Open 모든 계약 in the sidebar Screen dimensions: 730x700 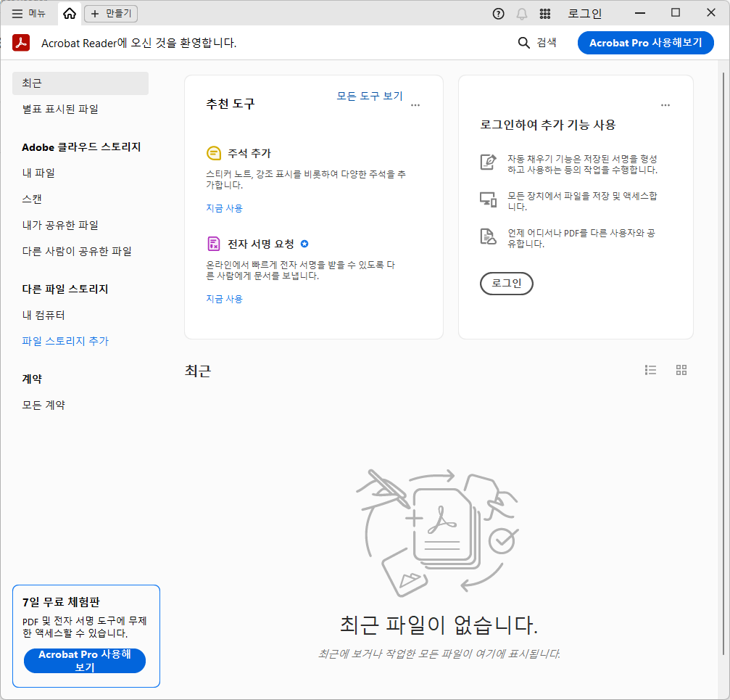coord(43,405)
